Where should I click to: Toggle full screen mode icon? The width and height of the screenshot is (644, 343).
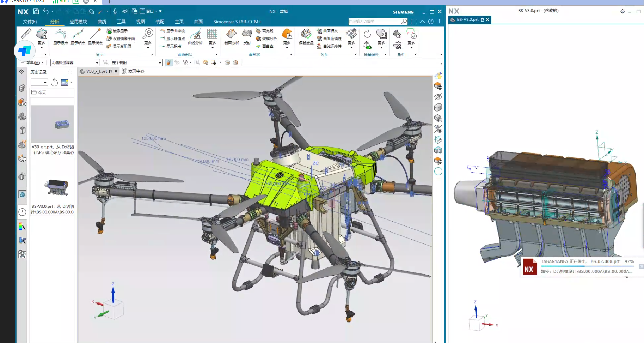pyautogui.click(x=413, y=22)
